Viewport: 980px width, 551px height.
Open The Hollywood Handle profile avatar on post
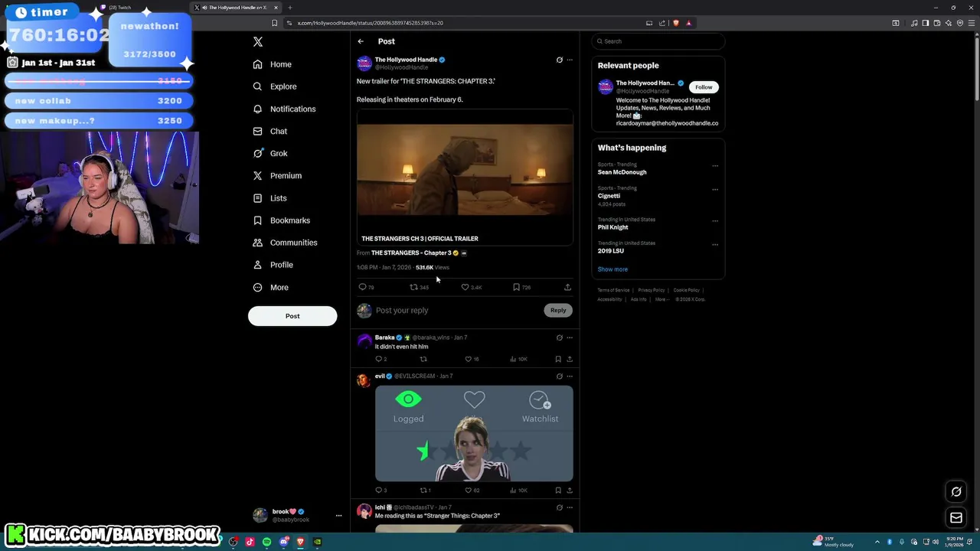364,63
